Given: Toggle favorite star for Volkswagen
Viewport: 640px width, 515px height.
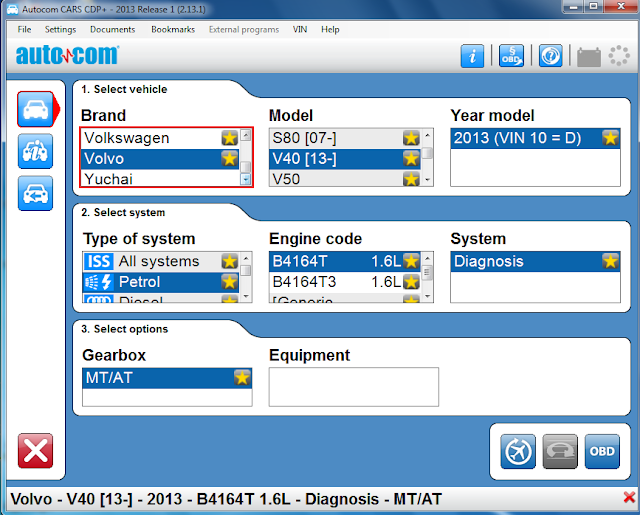Looking at the screenshot, I should click(x=230, y=138).
